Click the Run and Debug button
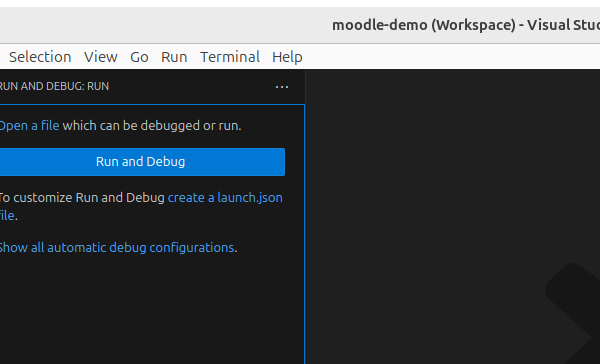Image resolution: width=600 pixels, height=364 pixels. (x=141, y=162)
